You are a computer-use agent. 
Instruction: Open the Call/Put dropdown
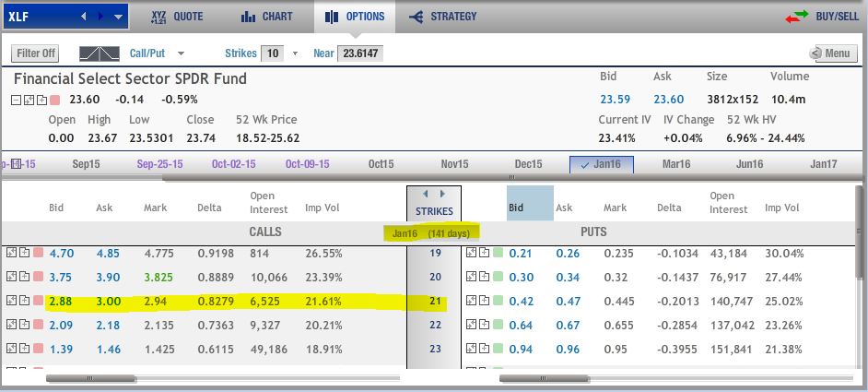pos(157,53)
